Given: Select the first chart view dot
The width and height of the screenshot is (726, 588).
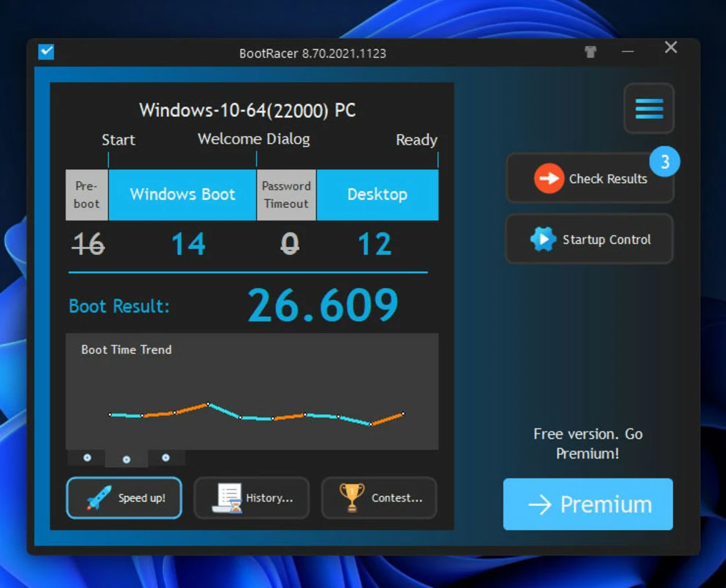Looking at the screenshot, I should [87, 458].
